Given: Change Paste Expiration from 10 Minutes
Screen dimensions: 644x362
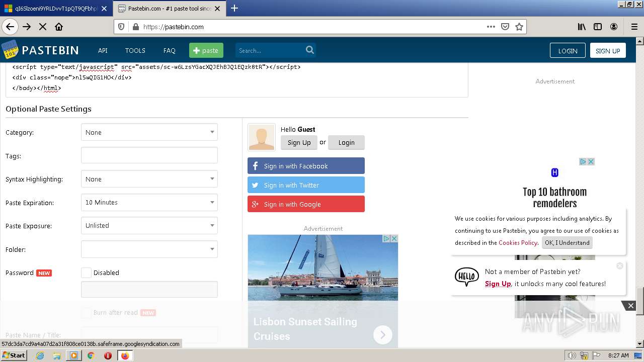Looking at the screenshot, I should (149, 202).
